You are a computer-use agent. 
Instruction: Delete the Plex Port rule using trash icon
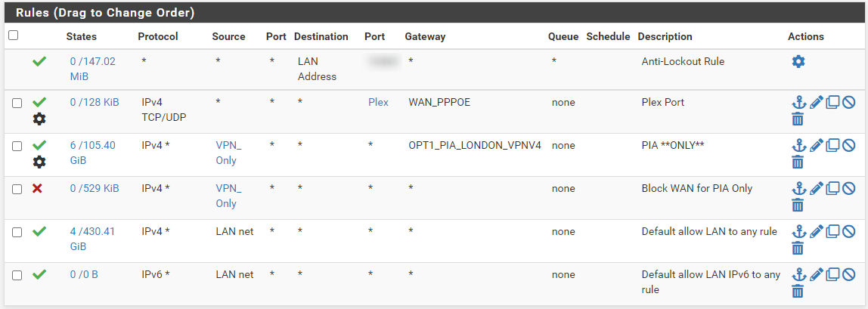(797, 119)
